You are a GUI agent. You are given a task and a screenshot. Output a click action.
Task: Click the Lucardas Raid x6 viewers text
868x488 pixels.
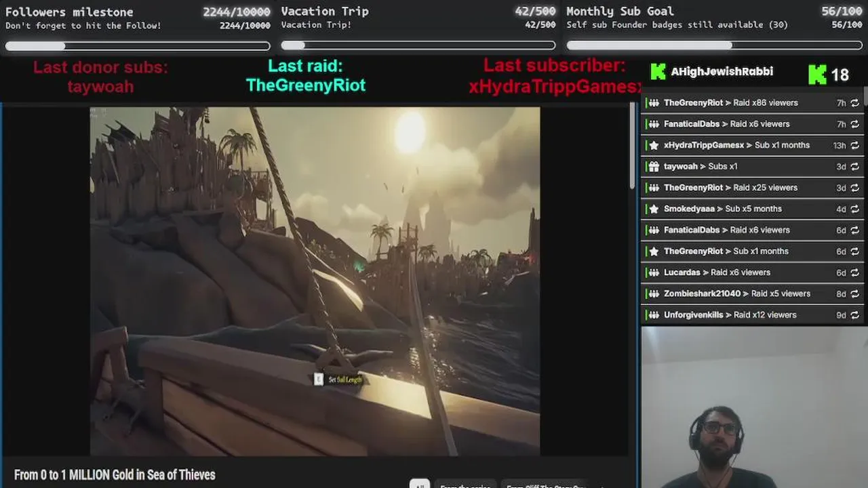point(717,272)
